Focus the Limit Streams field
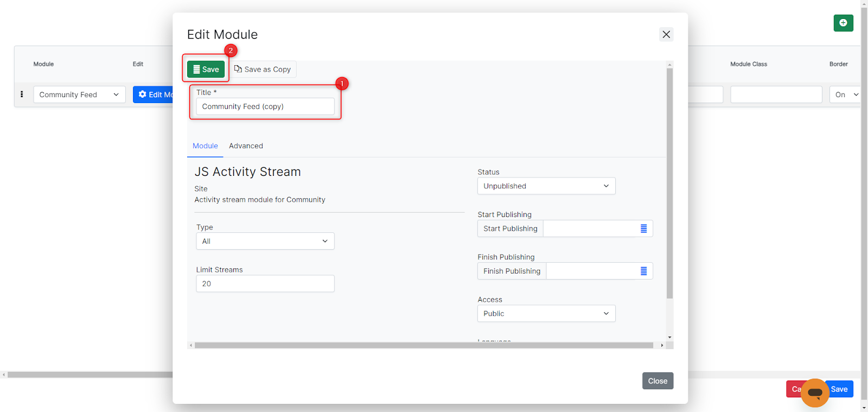The height and width of the screenshot is (412, 868). 265,284
